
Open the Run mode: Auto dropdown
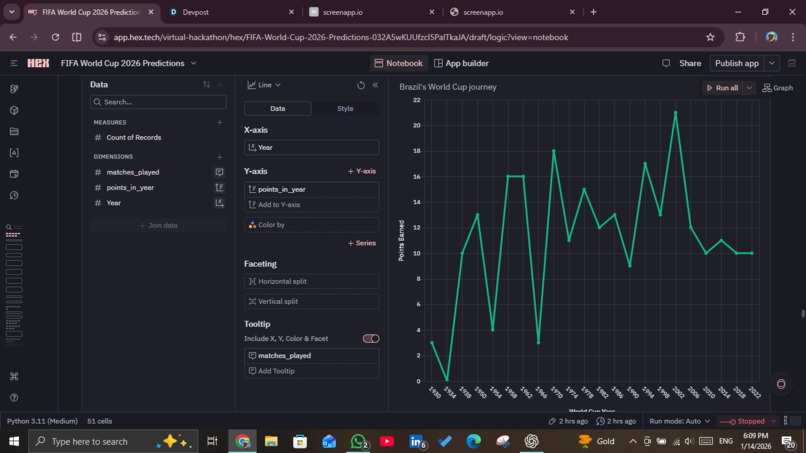(x=679, y=421)
